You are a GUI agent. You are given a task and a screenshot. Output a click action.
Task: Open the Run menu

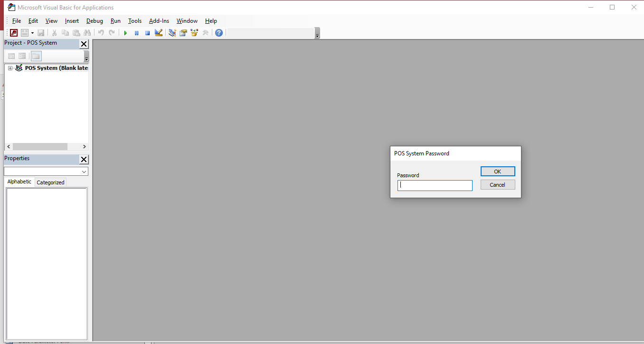[115, 21]
